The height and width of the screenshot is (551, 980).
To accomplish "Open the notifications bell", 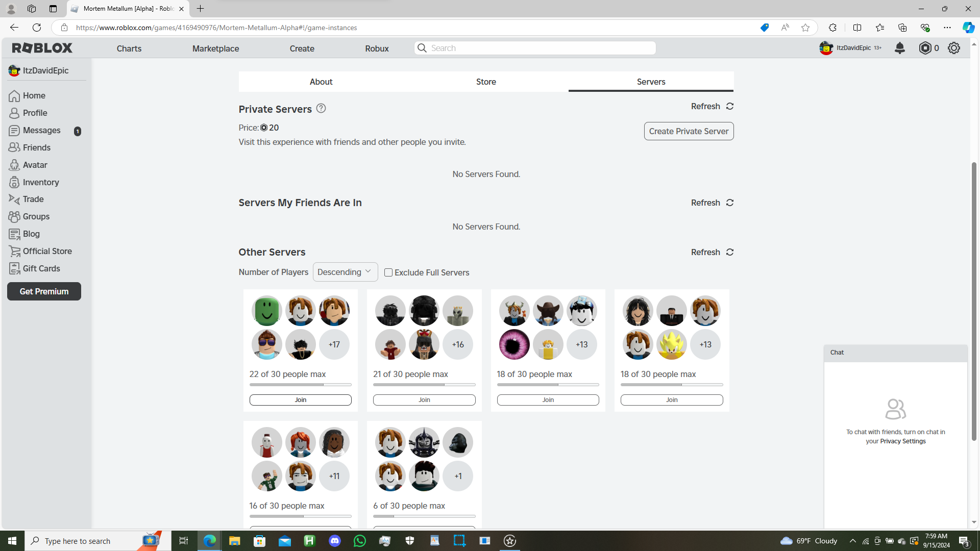I will 900,48.
